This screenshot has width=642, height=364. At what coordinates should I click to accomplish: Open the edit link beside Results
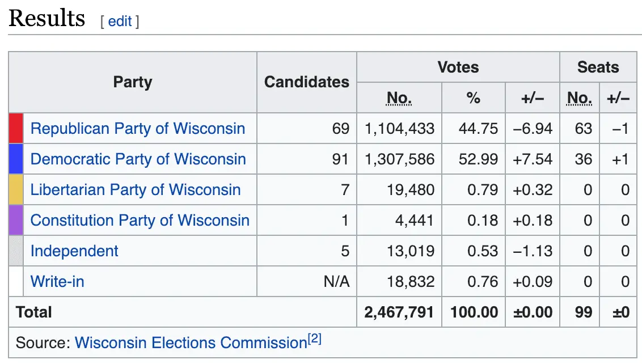[120, 22]
